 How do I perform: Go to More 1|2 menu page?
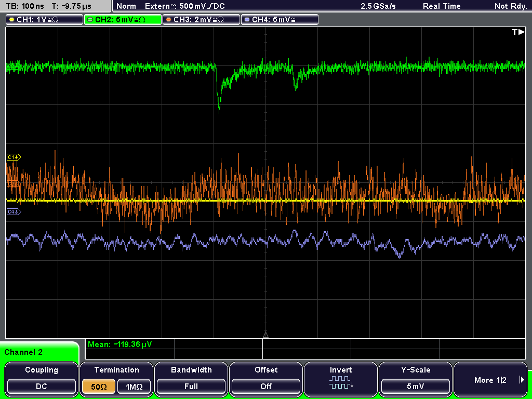(x=490, y=379)
